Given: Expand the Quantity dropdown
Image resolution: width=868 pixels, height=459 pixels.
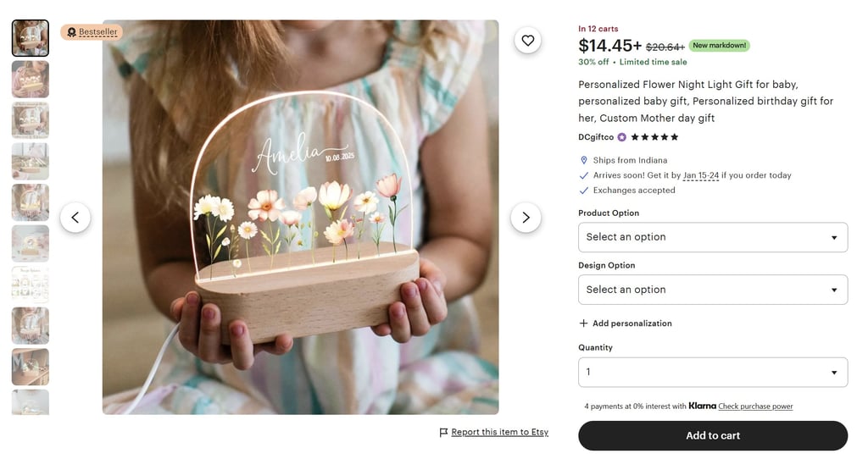Looking at the screenshot, I should (x=712, y=372).
